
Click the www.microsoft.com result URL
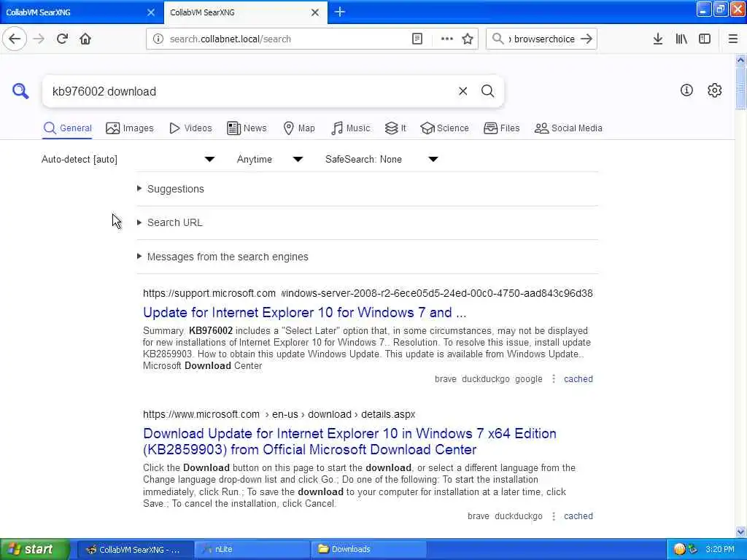point(279,414)
